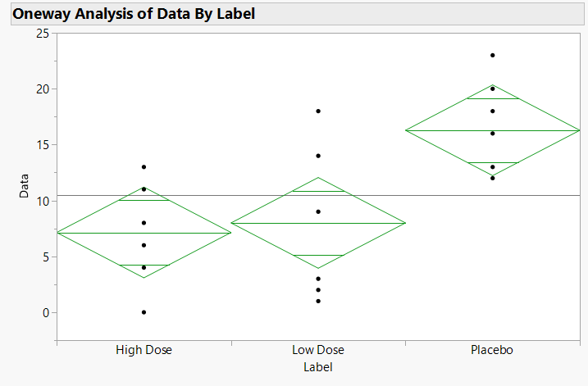The height and width of the screenshot is (386, 588).
Task: Click the 5 tick label on y-axis
Action: tap(46, 257)
